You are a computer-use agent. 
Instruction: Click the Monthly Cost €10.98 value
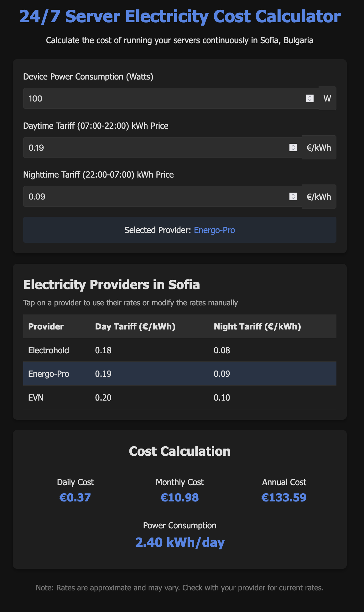[179, 497]
